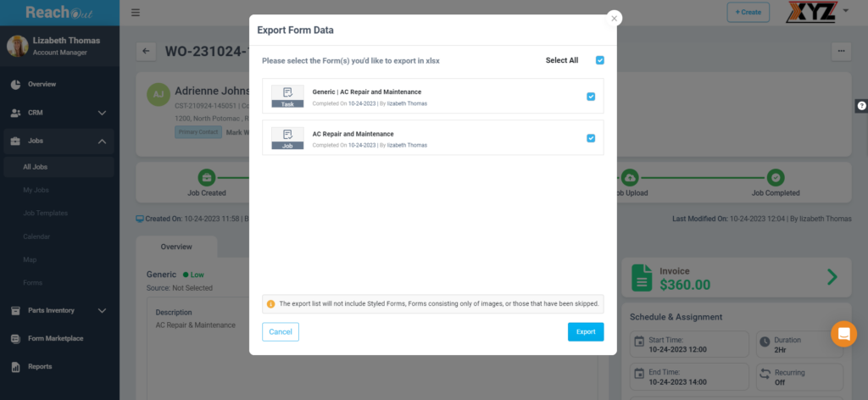
Task: Click the three-dot more options button
Action: [840, 51]
